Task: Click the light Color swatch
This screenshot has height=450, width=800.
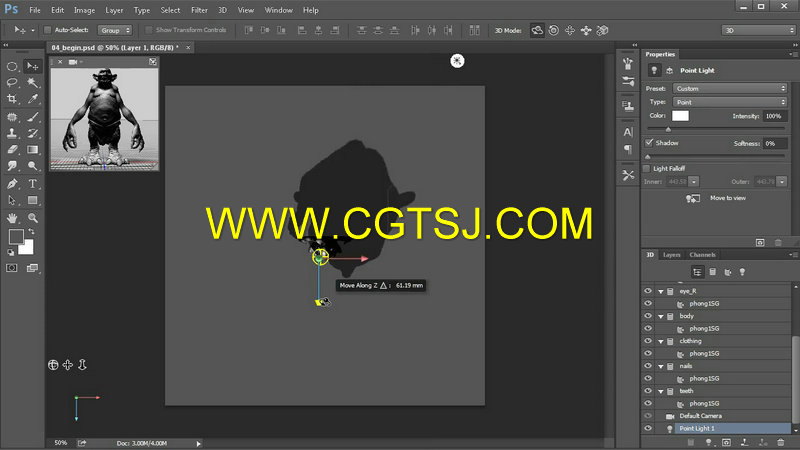Action: click(x=680, y=116)
